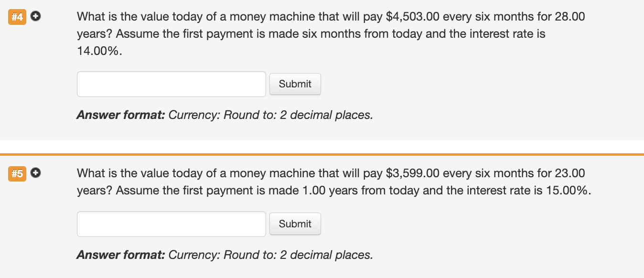Focus the currency input under the 14.00% question
644x278 pixels.
pyautogui.click(x=171, y=84)
